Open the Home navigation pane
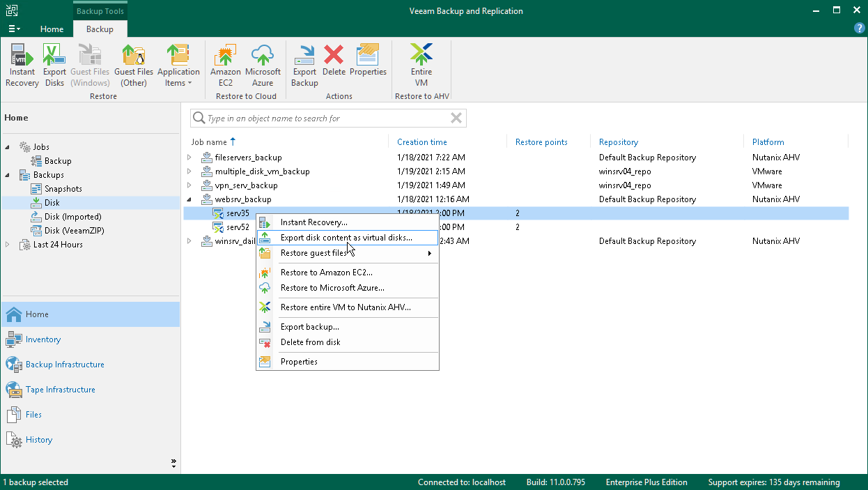Viewport: 868px width, 490px height. point(90,314)
